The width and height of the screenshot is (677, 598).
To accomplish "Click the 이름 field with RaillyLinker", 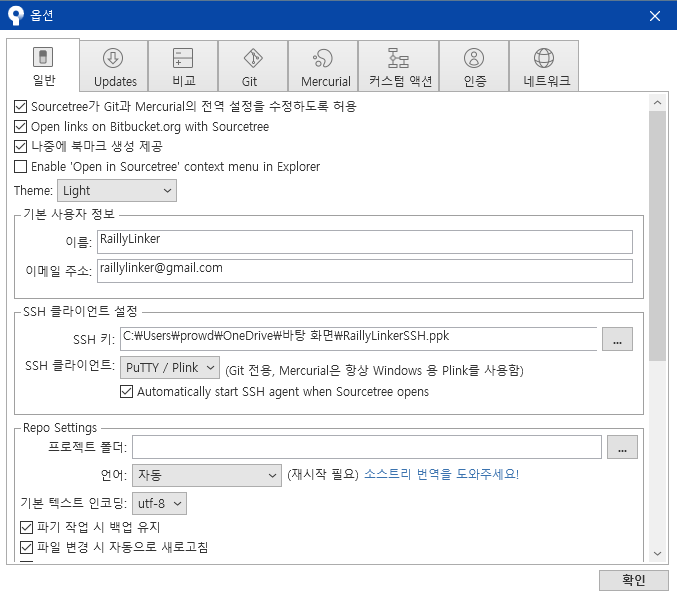I will click(365, 242).
